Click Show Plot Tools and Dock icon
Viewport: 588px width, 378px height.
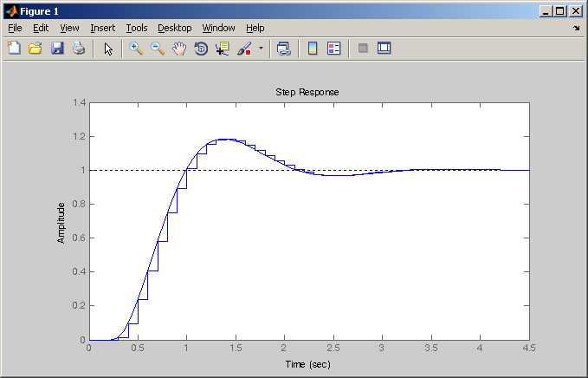tap(384, 48)
